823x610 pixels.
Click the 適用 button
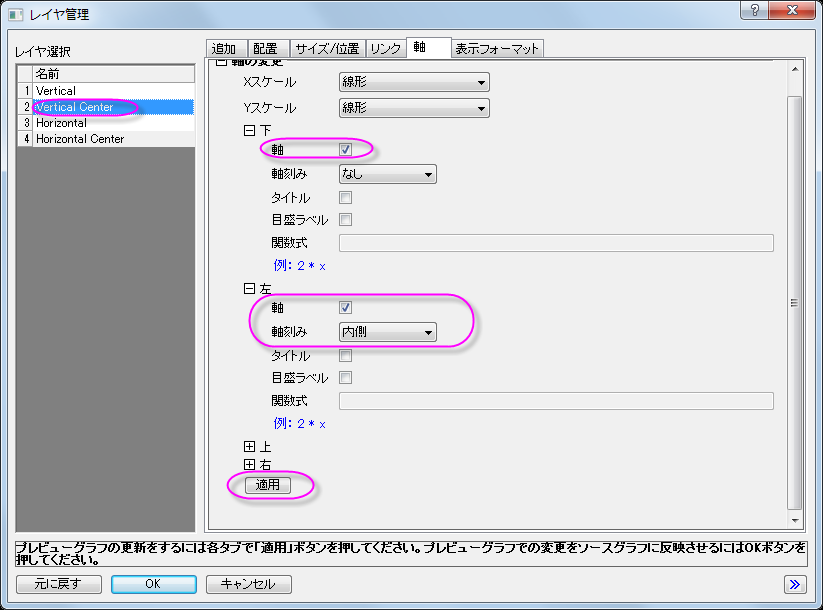[268, 485]
